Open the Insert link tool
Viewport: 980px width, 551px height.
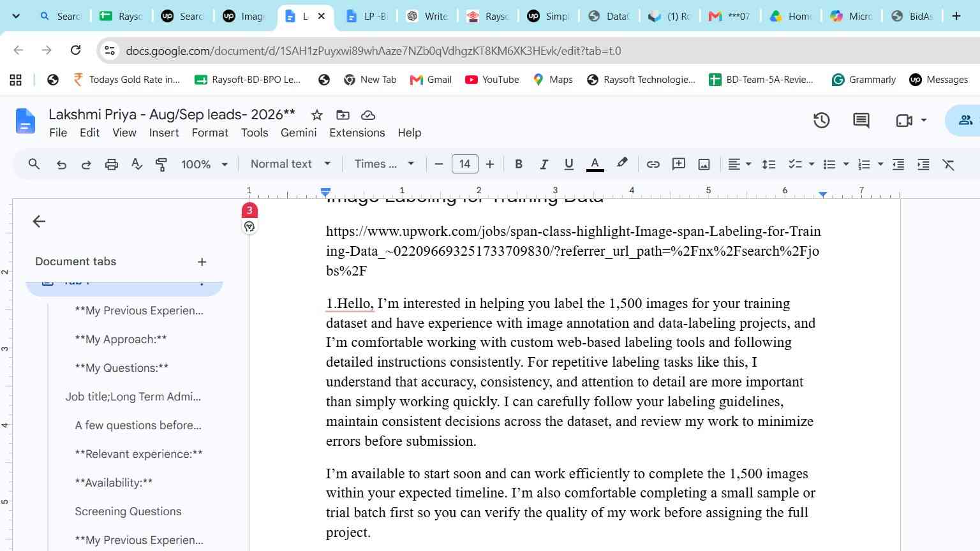click(x=653, y=165)
